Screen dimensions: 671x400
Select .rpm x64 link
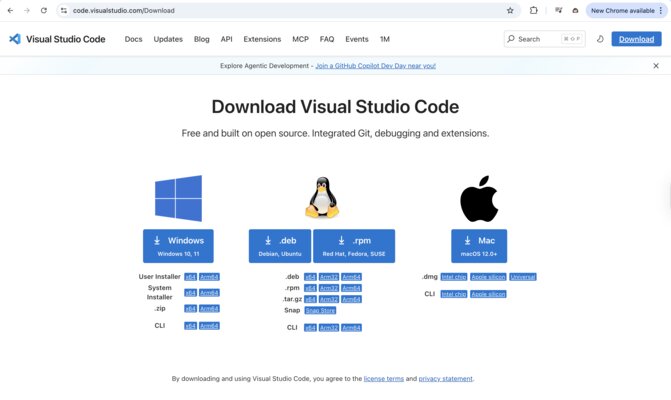tap(310, 288)
